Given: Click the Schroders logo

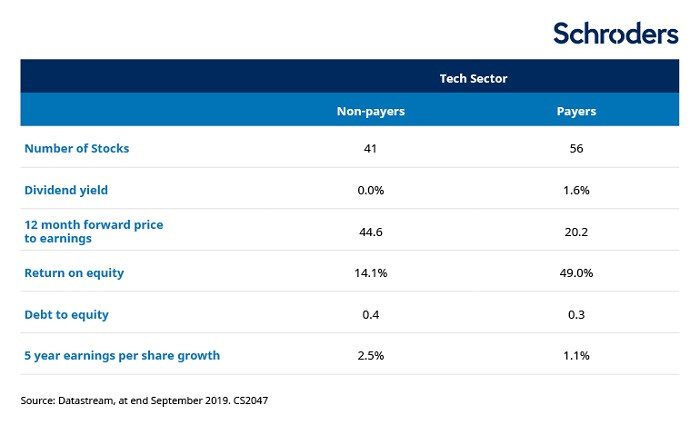Looking at the screenshot, I should coord(615,32).
